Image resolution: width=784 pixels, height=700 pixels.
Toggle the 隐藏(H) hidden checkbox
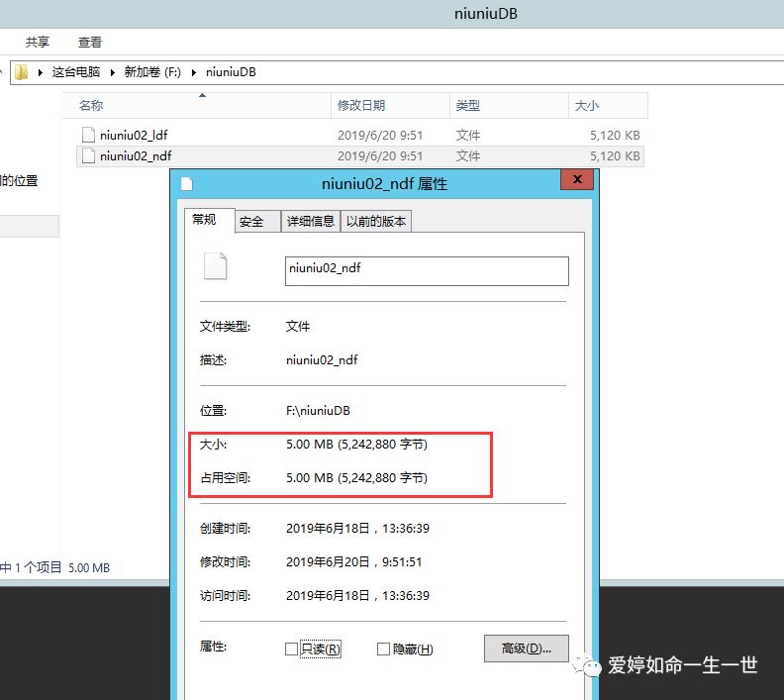coord(383,649)
